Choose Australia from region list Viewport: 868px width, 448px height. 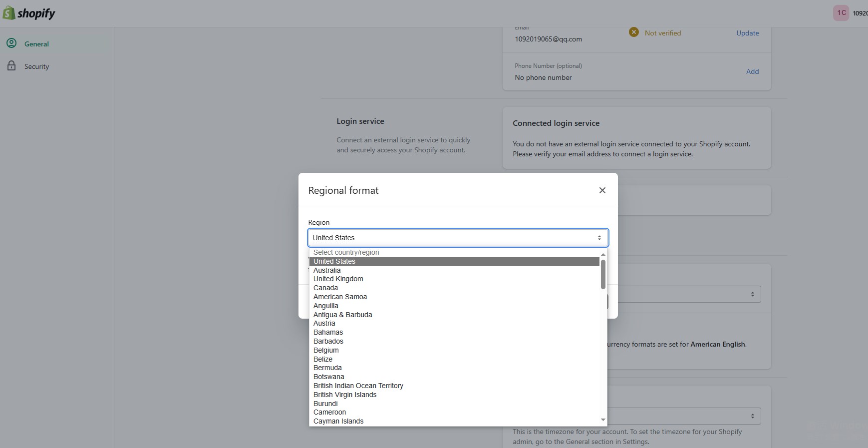pyautogui.click(x=454, y=270)
